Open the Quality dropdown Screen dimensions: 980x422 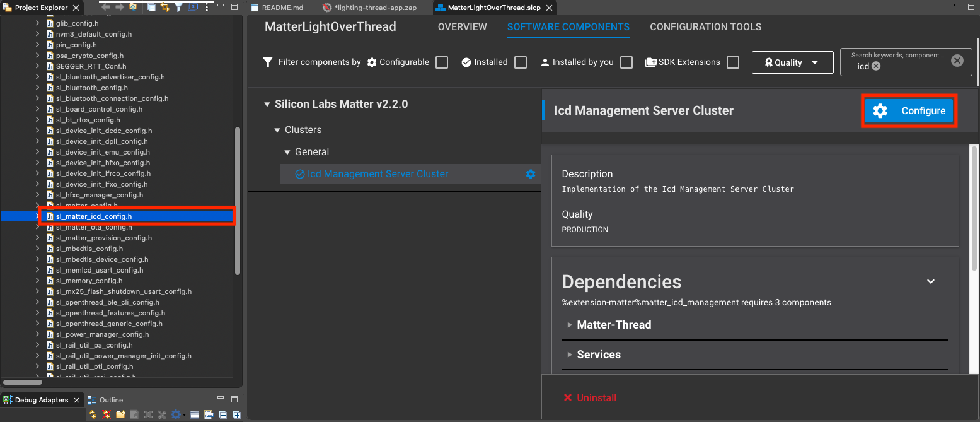[x=792, y=62]
